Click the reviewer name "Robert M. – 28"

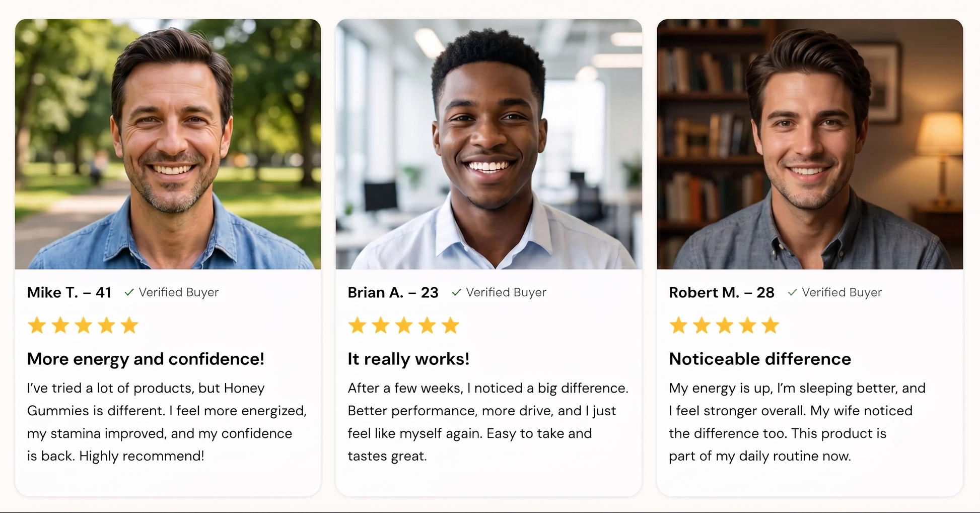(721, 292)
